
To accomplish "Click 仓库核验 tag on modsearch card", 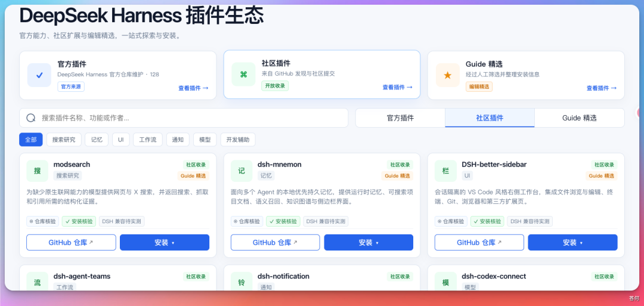I will point(43,221).
